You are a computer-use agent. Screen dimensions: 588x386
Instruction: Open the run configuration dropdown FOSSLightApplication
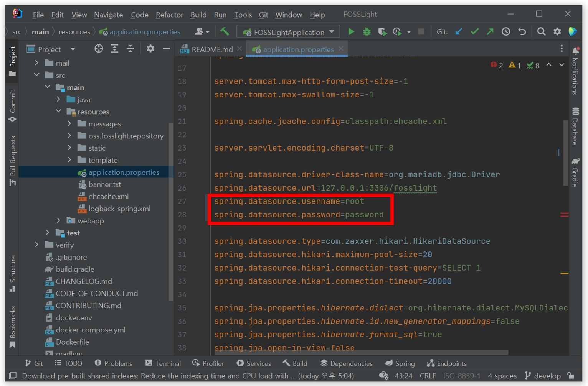[288, 32]
